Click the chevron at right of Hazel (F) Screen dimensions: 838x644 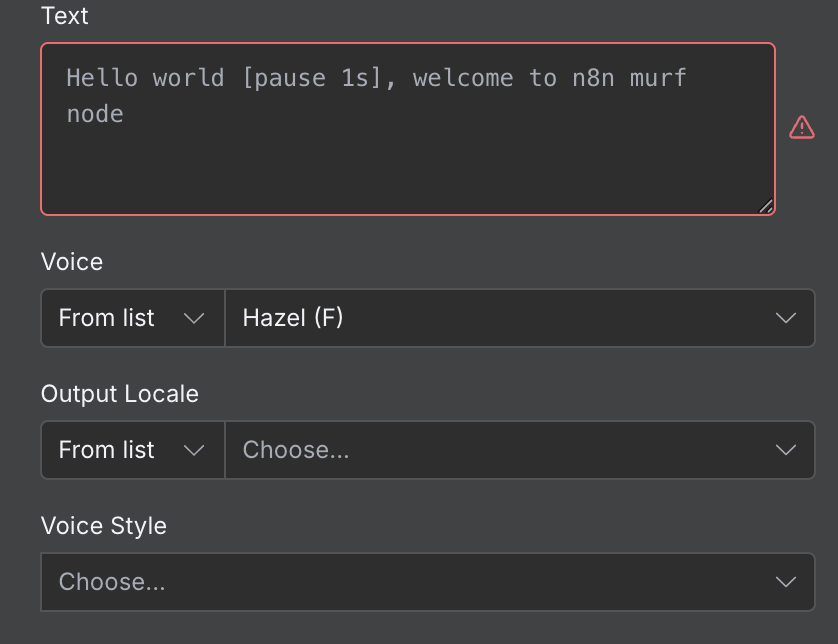pyautogui.click(x=786, y=318)
